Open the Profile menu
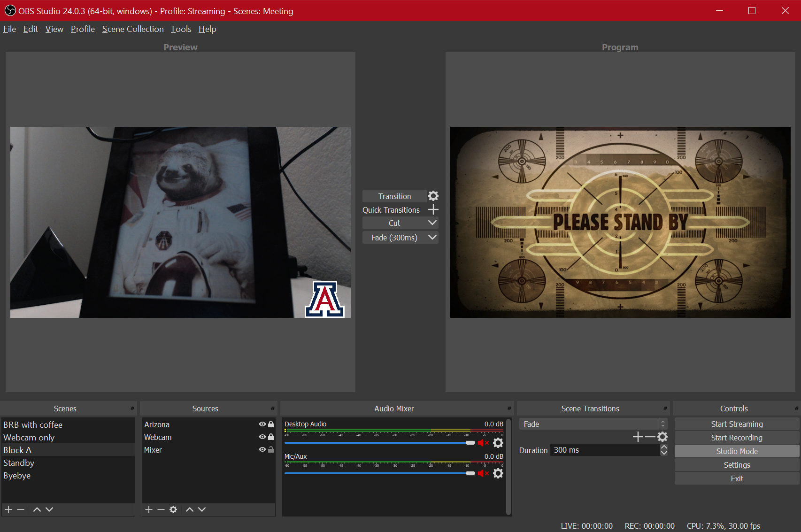 83,29
